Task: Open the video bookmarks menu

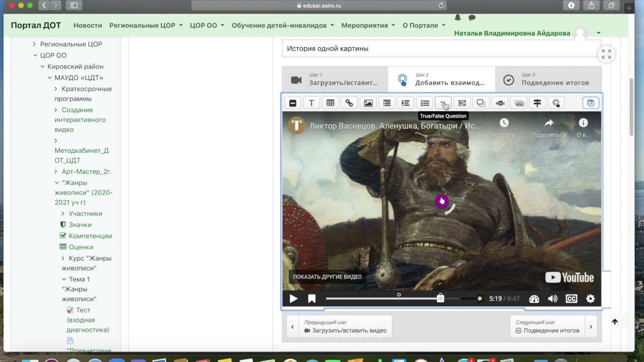Action: 312,299
